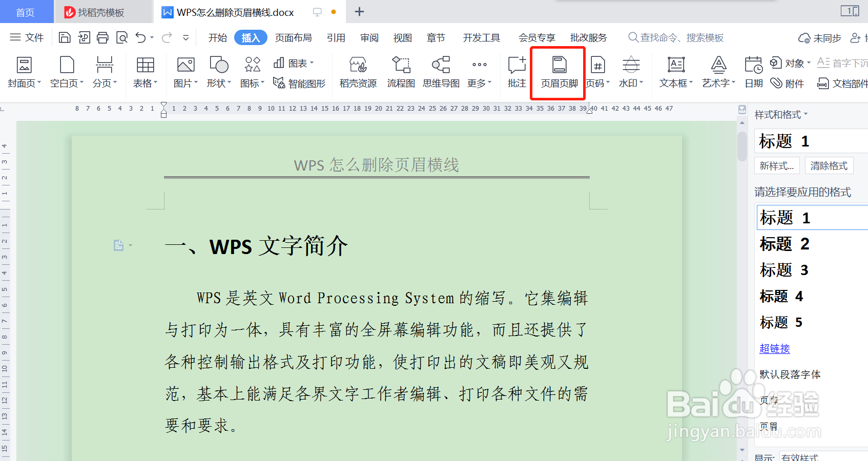Open More (更多) insert options
This screenshot has height=461, width=868.
(x=479, y=72)
